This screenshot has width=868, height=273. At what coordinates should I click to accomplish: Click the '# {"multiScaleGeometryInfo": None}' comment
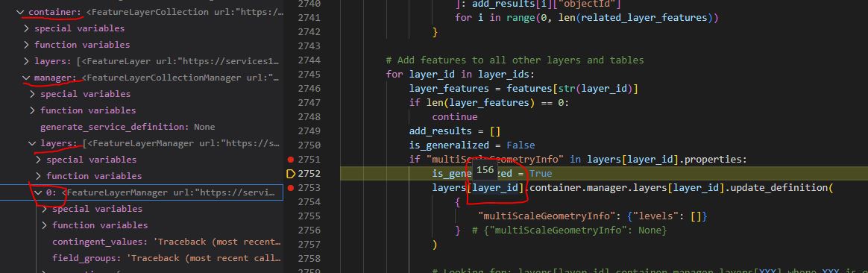569,230
